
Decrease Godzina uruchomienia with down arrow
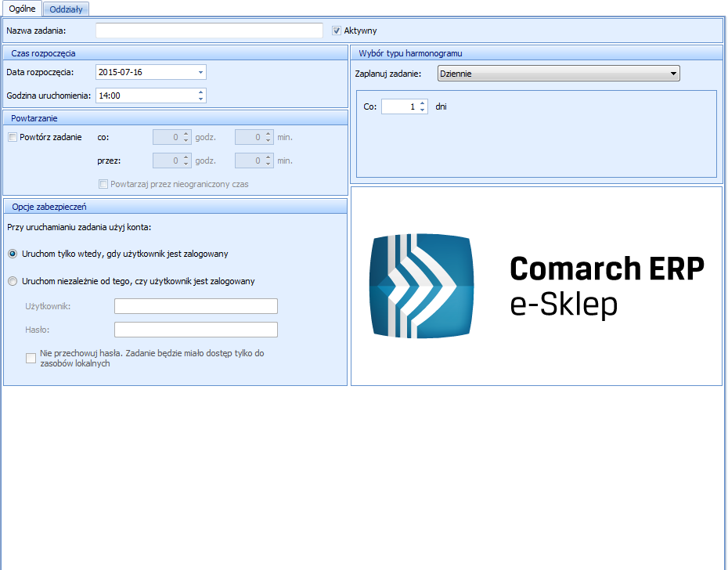tap(200, 99)
